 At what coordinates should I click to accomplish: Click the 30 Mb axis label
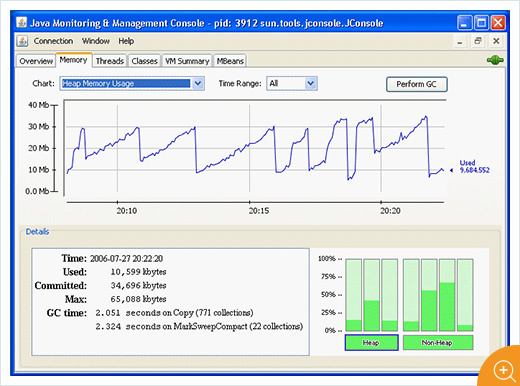[x=39, y=127]
